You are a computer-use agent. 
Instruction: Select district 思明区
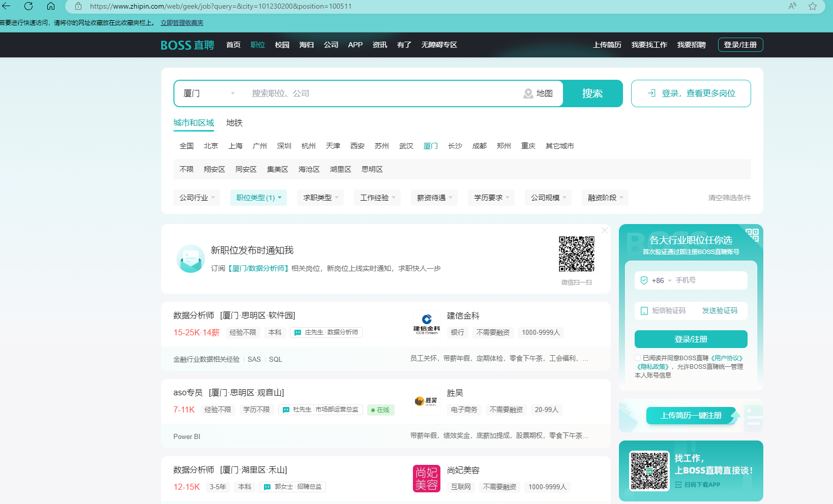pos(372,169)
